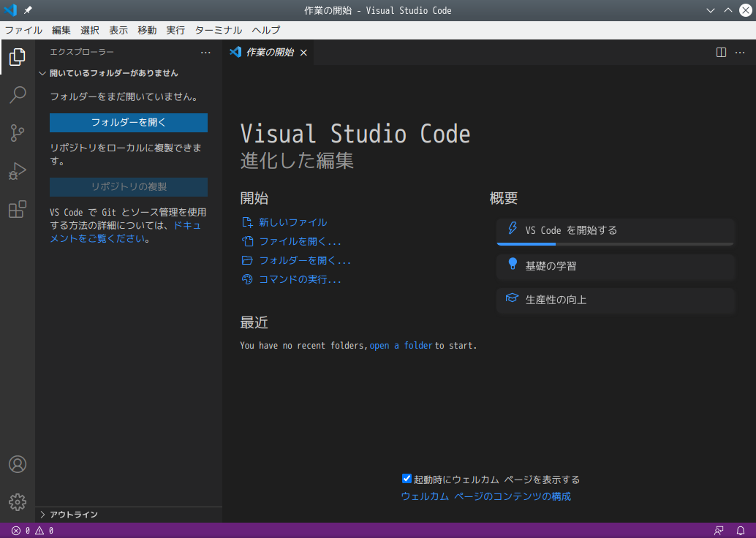The height and width of the screenshot is (538, 756).
Task: Open ウェルカム ページのコンテンツの構成 link
Action: coord(486,496)
